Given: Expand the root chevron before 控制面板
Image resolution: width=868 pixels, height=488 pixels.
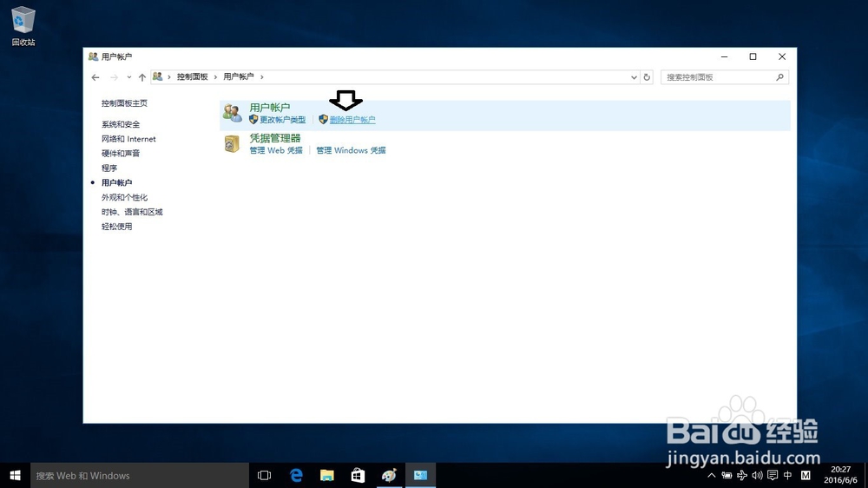Looking at the screenshot, I should 169,77.
